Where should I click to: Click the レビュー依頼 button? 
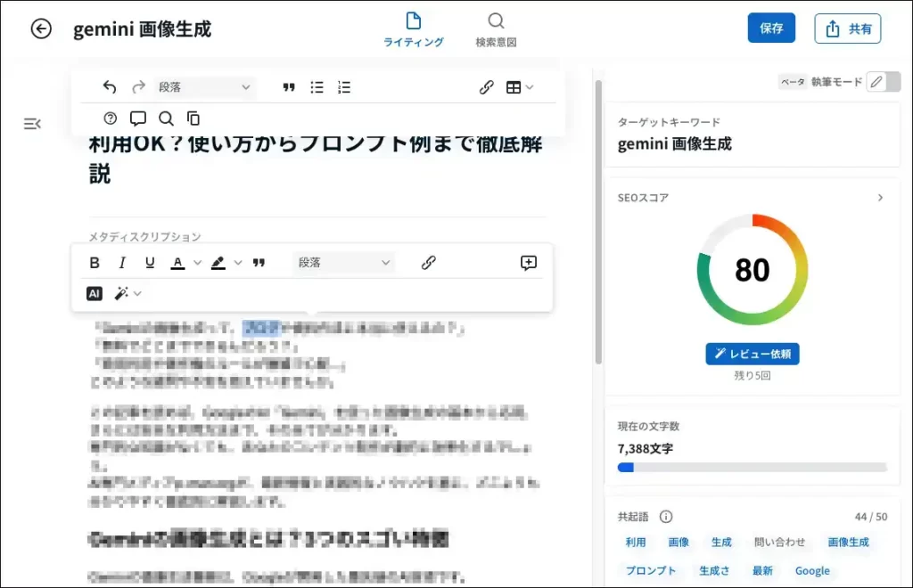(752, 354)
